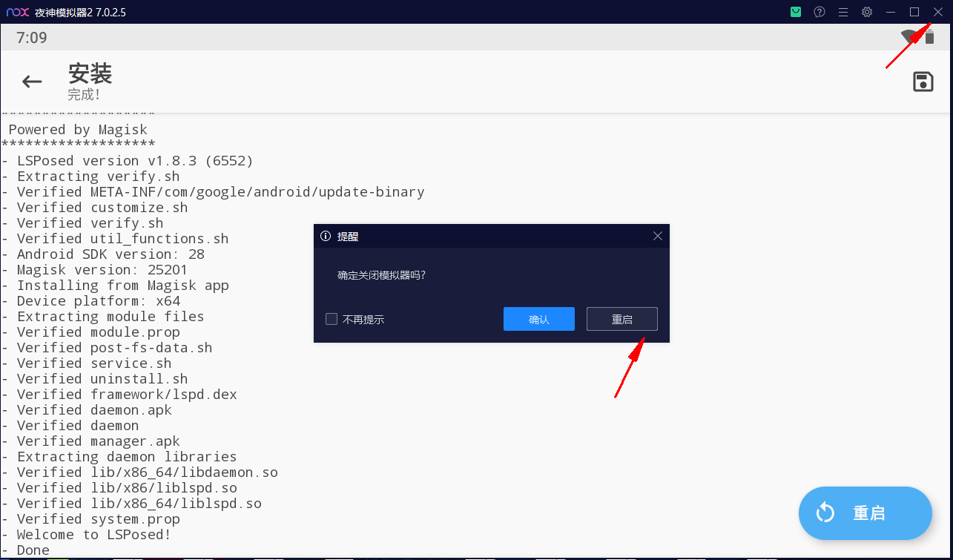
Task: Click the update-binary verified log line
Action: point(213,192)
